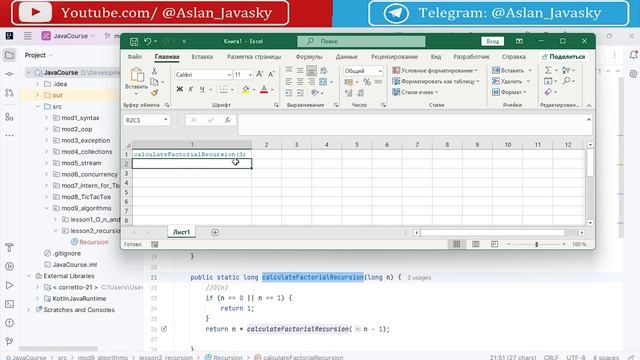Click the insert function fx icon
This screenshot has width=640, height=360.
tap(227, 120)
